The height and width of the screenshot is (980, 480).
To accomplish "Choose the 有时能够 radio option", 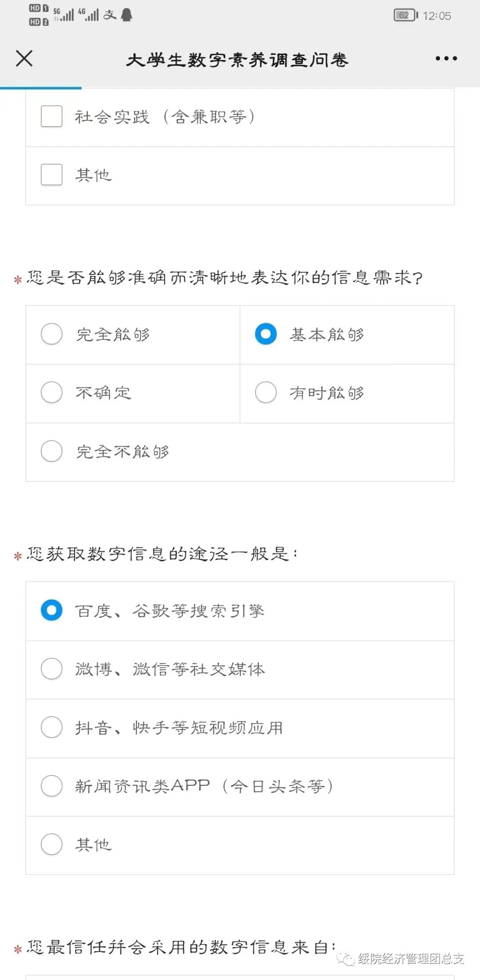I will pyautogui.click(x=266, y=393).
